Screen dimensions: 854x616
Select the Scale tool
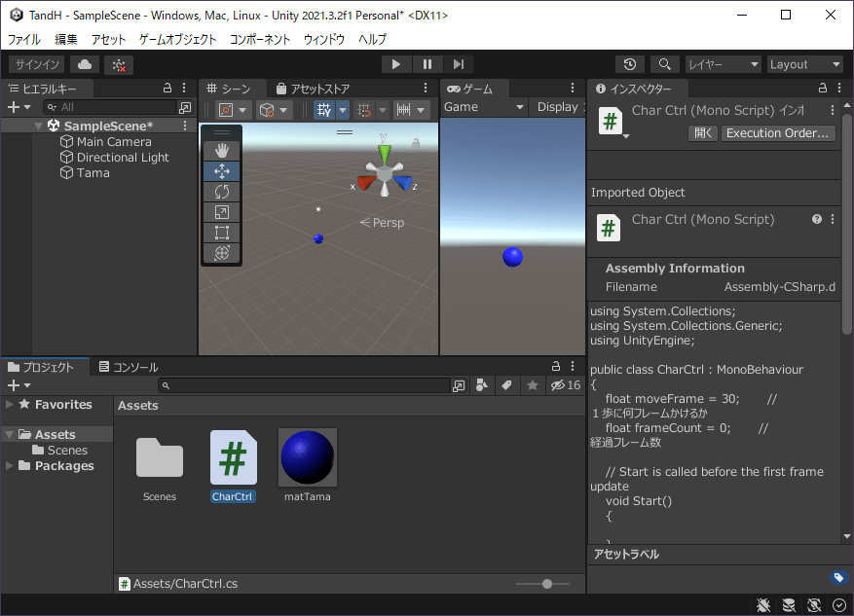(222, 212)
